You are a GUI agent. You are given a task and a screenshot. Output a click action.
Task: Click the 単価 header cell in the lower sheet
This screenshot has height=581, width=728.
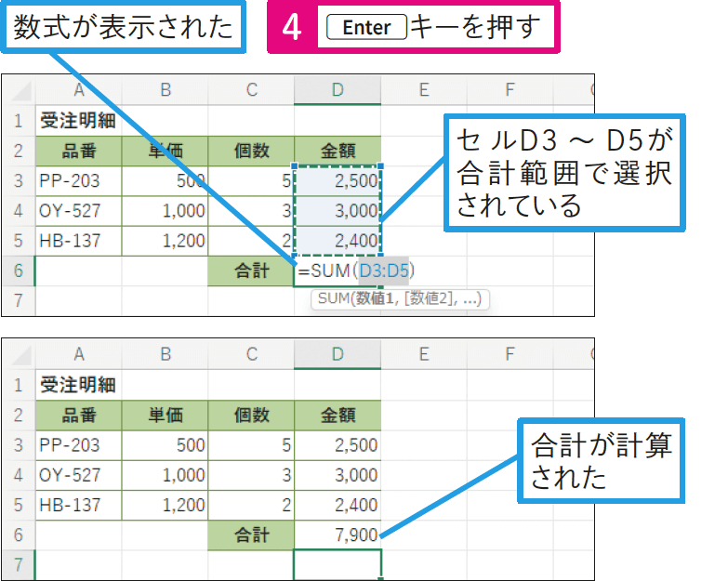tap(165, 415)
